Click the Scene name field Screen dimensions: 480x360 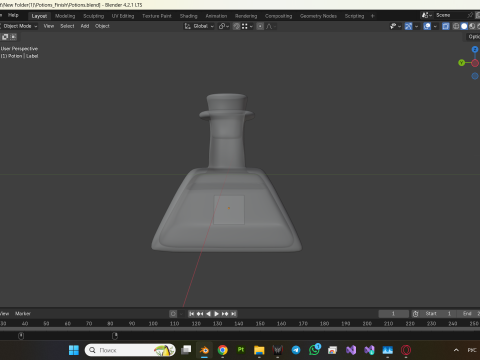(450, 15)
